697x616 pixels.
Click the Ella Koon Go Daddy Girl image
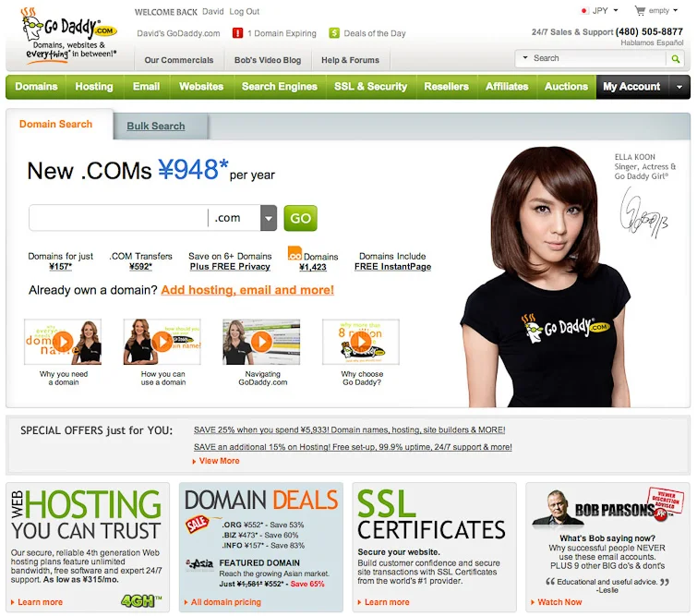(x=545, y=278)
